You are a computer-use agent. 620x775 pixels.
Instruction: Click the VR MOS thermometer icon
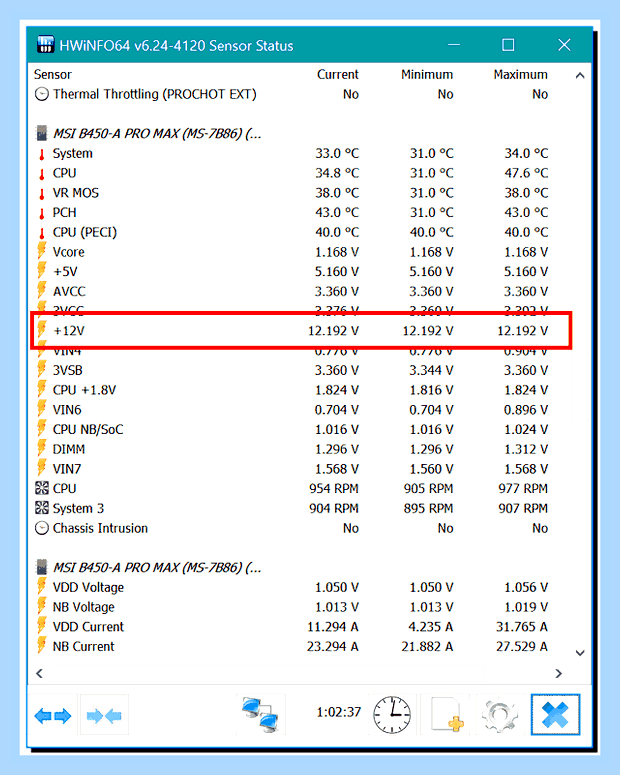[42, 194]
